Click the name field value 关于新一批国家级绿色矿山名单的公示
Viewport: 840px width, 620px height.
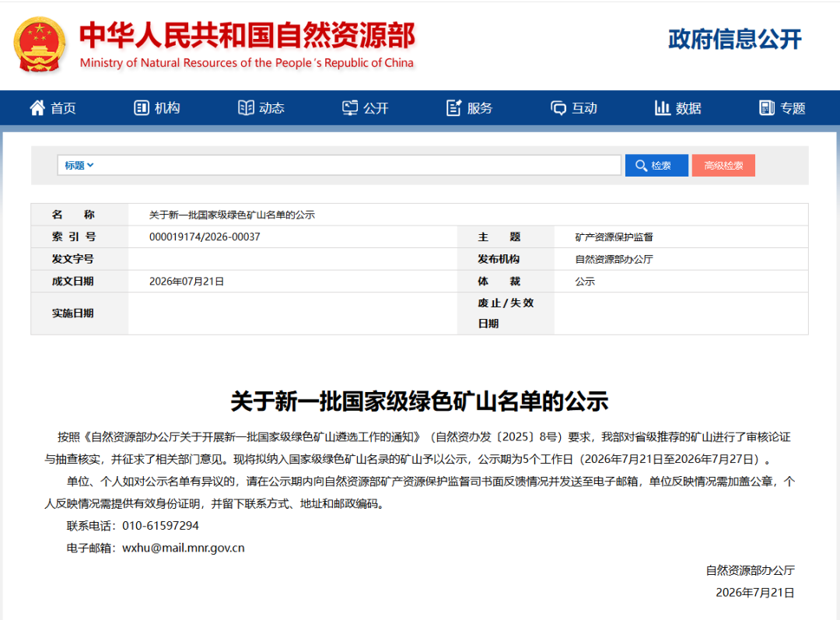click(x=232, y=215)
